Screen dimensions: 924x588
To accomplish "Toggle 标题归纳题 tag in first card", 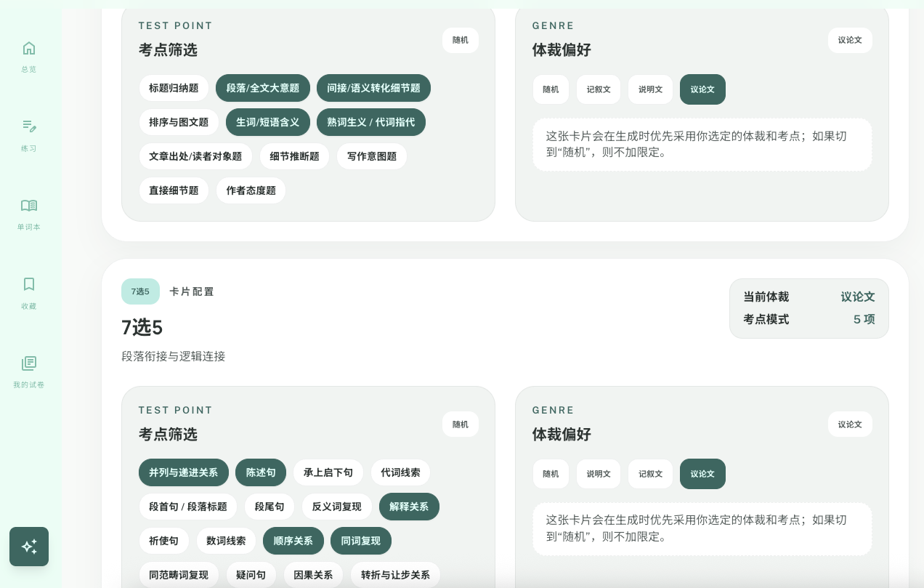I will [174, 88].
